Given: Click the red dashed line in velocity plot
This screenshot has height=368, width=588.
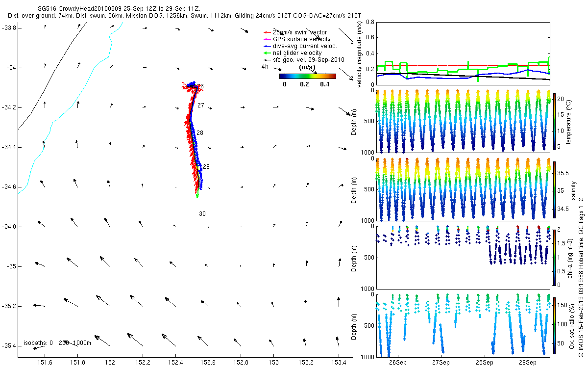Looking at the screenshot, I should tap(463, 65).
